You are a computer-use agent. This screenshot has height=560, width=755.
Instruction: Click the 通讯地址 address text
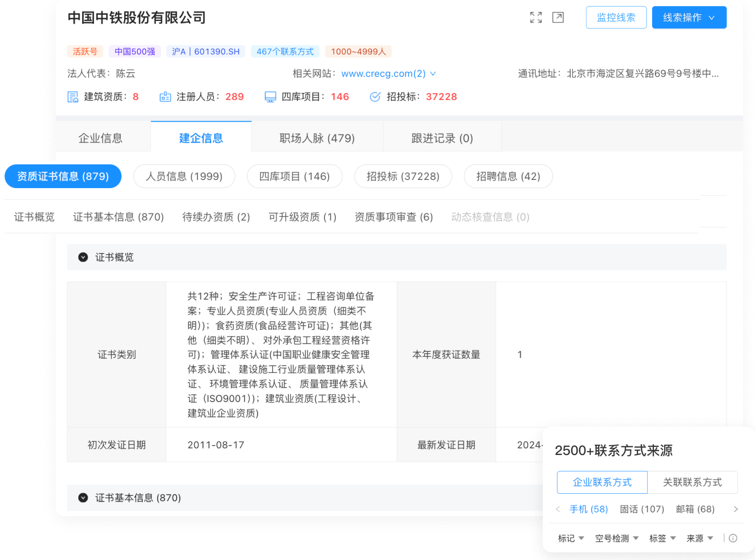[x=643, y=73]
